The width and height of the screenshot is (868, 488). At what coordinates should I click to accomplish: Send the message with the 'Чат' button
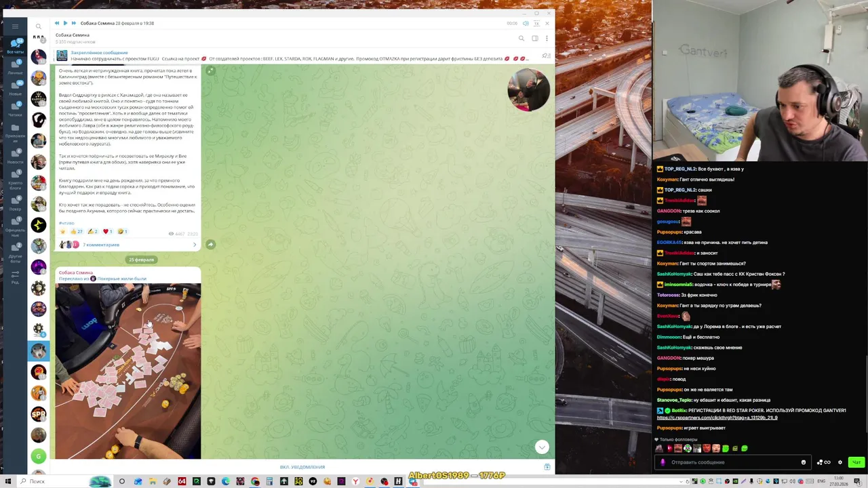(856, 462)
